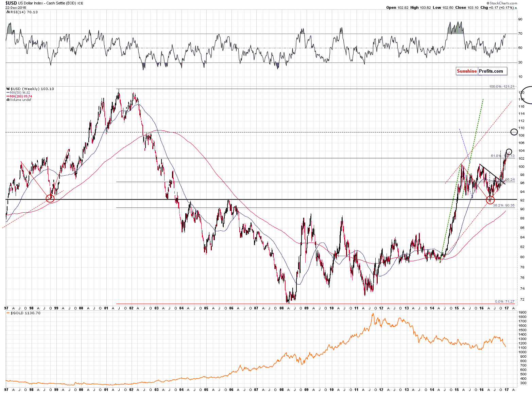The image size is (532, 393).
Task: Click the '$GOLD 1130.70' panel label
Action: tap(25, 313)
